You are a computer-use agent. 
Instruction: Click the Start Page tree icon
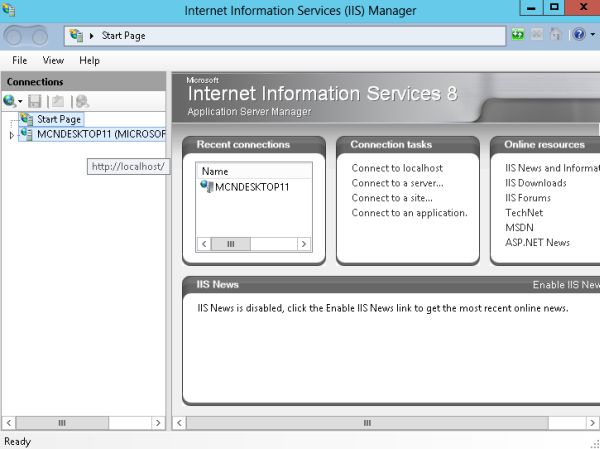point(26,119)
